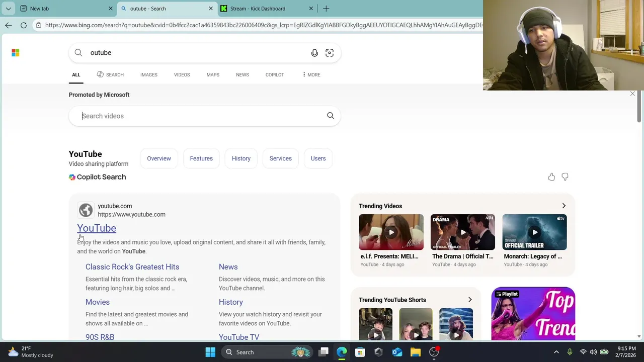Image resolution: width=644 pixels, height=362 pixels.
Task: Open the YouTube TV sitelink
Action: tap(239, 337)
